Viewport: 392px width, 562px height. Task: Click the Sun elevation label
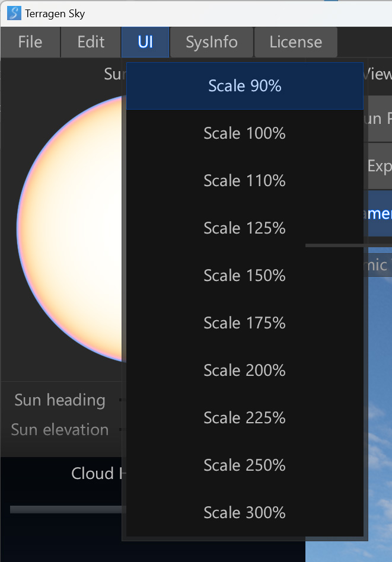(60, 430)
